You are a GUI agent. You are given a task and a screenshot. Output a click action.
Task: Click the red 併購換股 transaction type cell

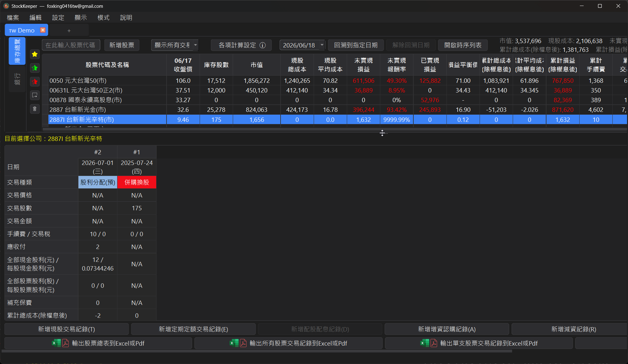[137, 182]
